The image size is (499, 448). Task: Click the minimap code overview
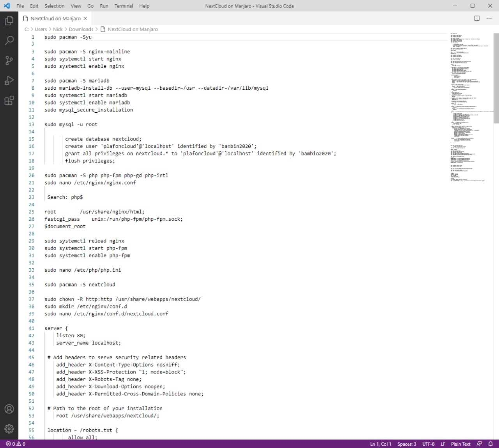click(x=472, y=107)
